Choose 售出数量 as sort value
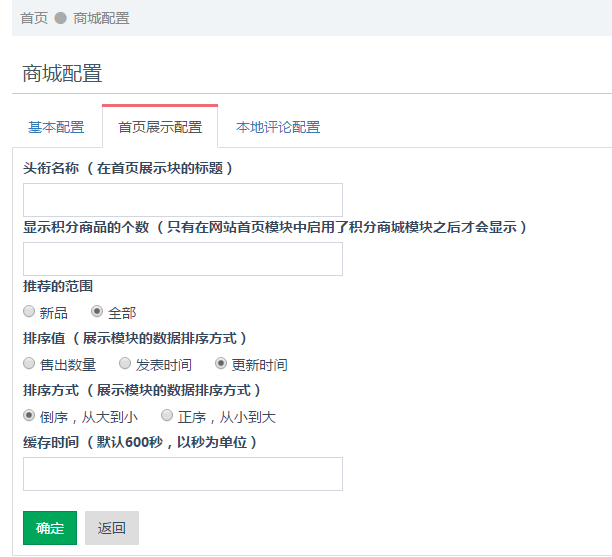Viewport: 612px width, 557px height. [x=29, y=363]
